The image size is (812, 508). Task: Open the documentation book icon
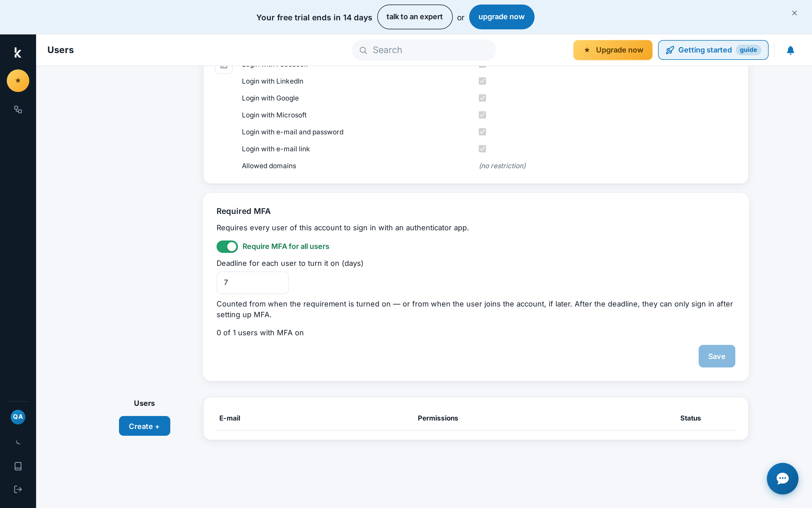tap(18, 466)
